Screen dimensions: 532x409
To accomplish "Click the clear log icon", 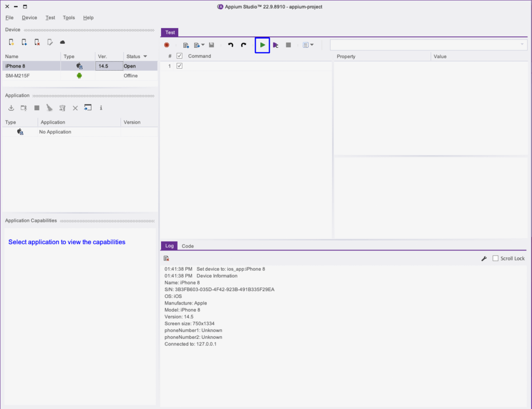I will (166, 258).
